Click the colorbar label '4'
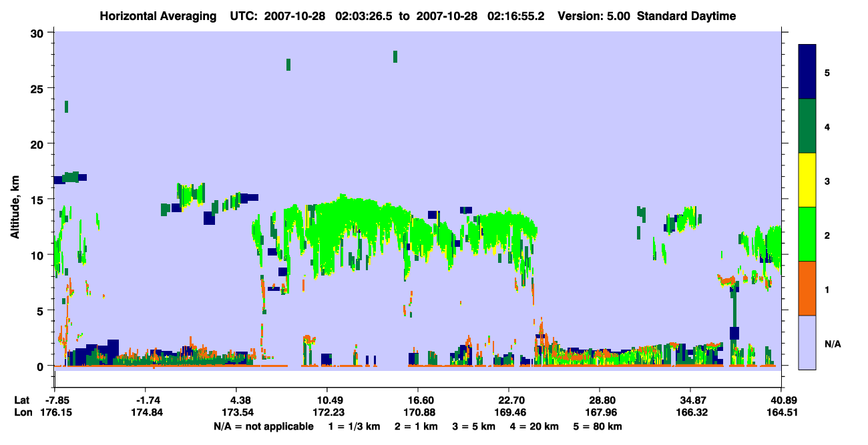This screenshot has height=445, width=868. pos(828,126)
